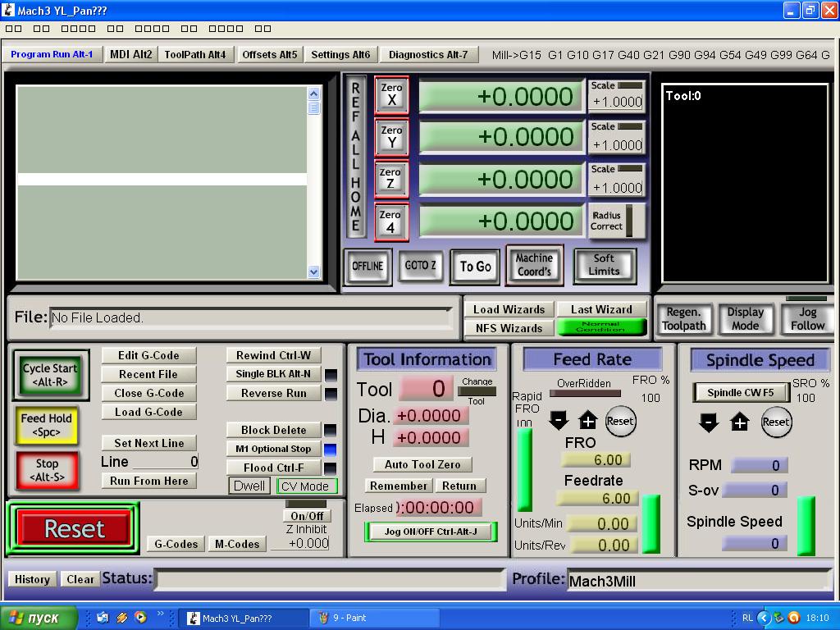Open Load Wizards

[x=509, y=309]
